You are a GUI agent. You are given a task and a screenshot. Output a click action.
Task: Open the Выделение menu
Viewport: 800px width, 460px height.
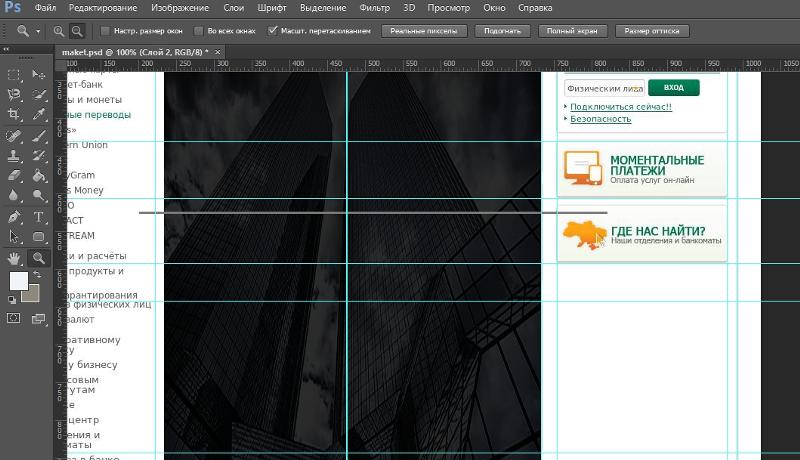[323, 8]
